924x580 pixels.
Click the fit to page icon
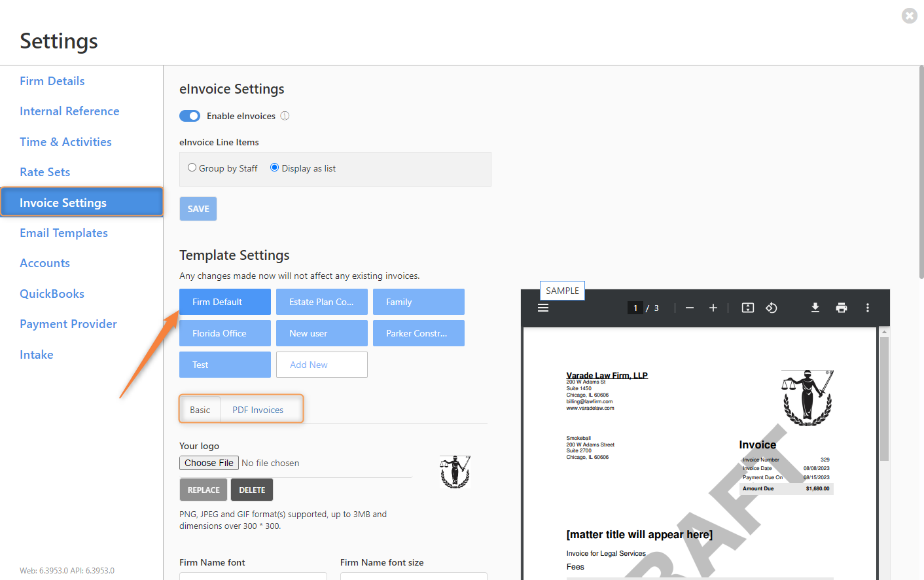748,308
